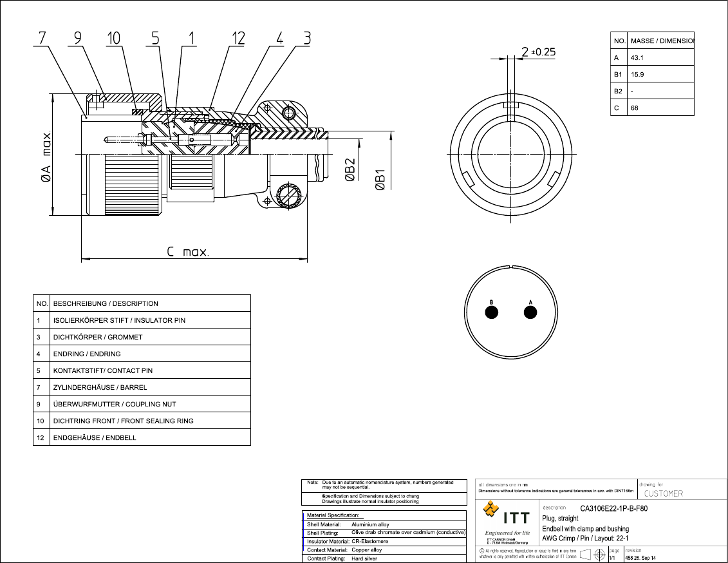728x563 pixels.
Task: Select the 'Hard silver' contact plating value
Action: [364, 558]
